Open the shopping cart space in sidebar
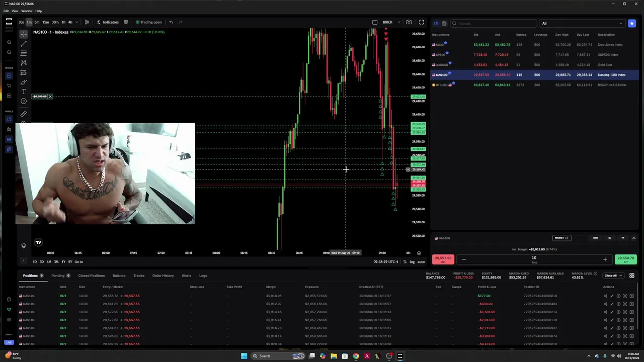Screen dimensions: 644x362 [9, 85]
